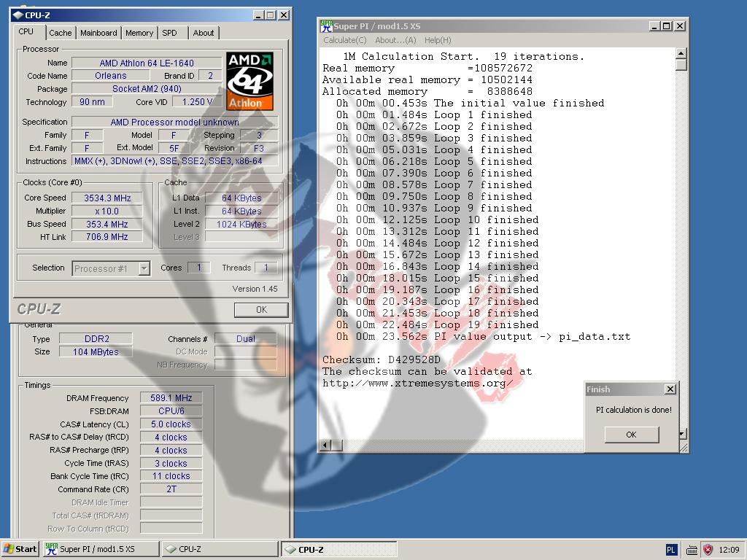The image size is (747, 560).
Task: Close the Finish dialog with X
Action: (x=670, y=389)
